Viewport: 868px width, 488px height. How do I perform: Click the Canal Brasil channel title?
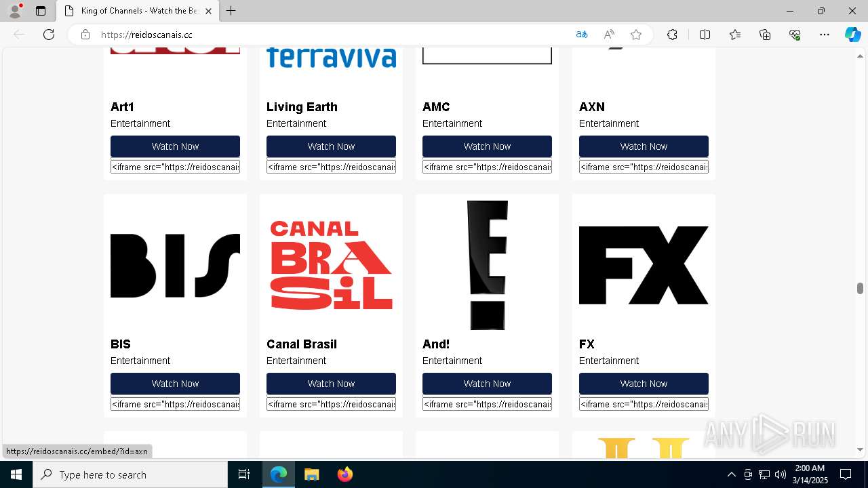(302, 344)
